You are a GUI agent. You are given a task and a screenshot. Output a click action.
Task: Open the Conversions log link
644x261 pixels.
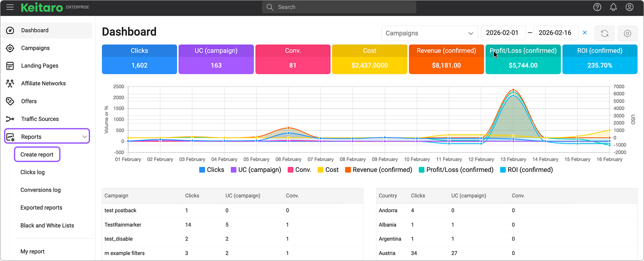coord(40,190)
